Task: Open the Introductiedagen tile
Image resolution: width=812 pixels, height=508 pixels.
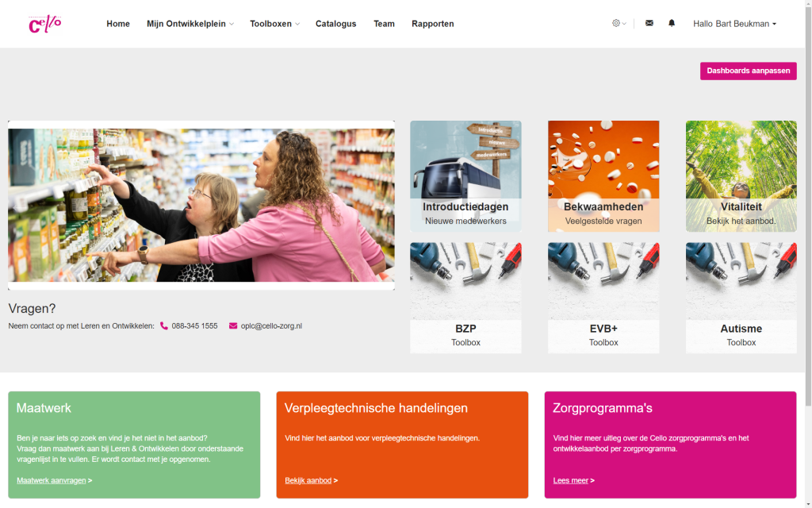Action: 465,176
